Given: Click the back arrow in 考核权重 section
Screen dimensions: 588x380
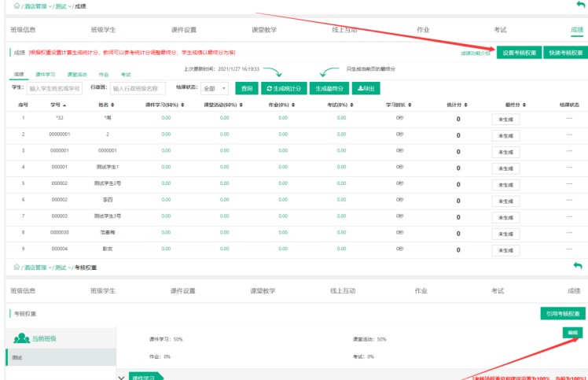Looking at the screenshot, I should 579,267.
